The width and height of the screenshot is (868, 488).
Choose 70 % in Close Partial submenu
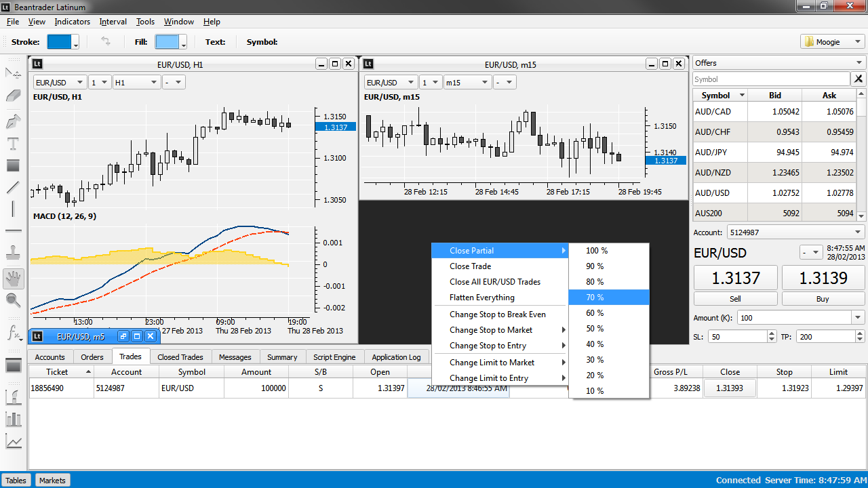609,298
